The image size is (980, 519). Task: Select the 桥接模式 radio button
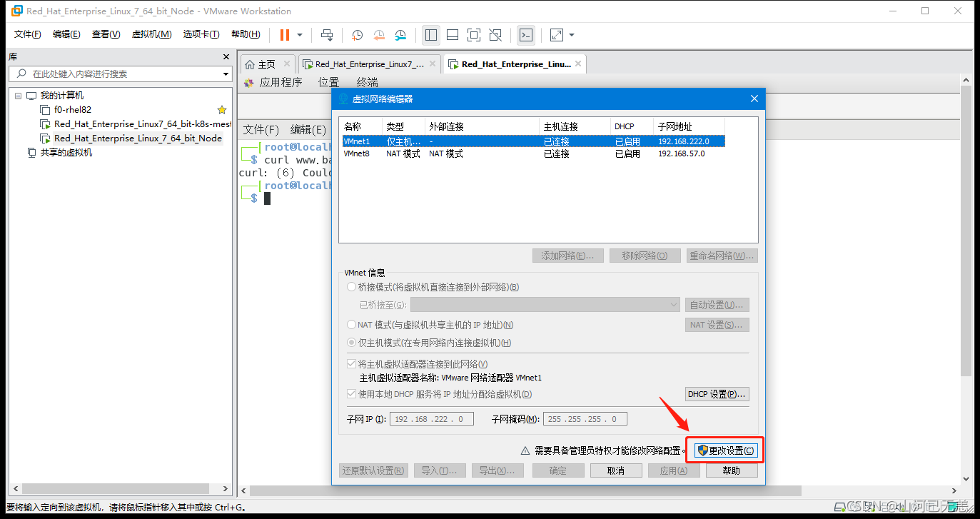point(351,287)
